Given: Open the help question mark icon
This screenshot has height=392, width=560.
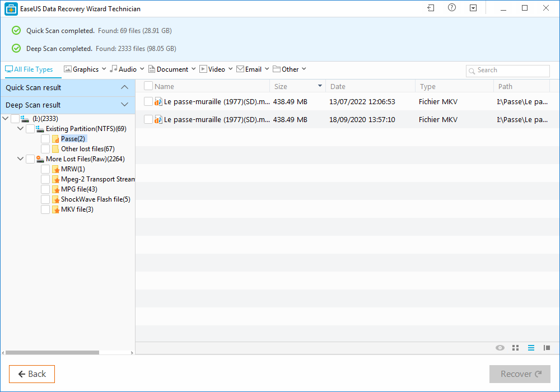Looking at the screenshot, I should [x=452, y=7].
